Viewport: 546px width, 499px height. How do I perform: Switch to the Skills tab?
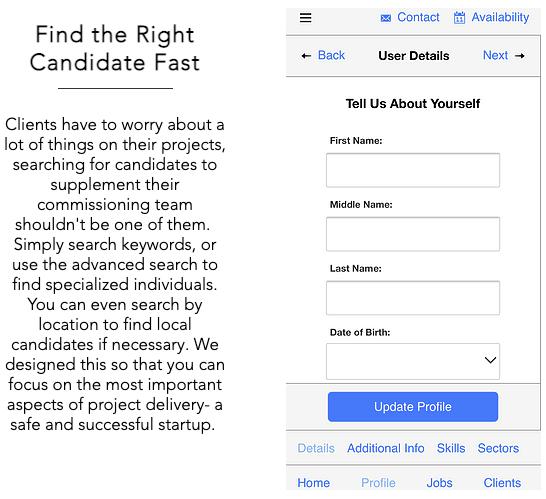(451, 448)
